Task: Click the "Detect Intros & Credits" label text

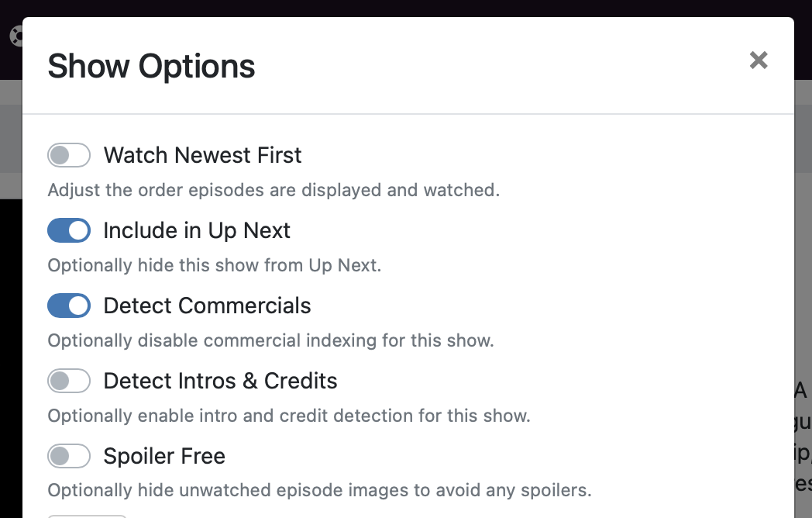Action: tap(220, 381)
